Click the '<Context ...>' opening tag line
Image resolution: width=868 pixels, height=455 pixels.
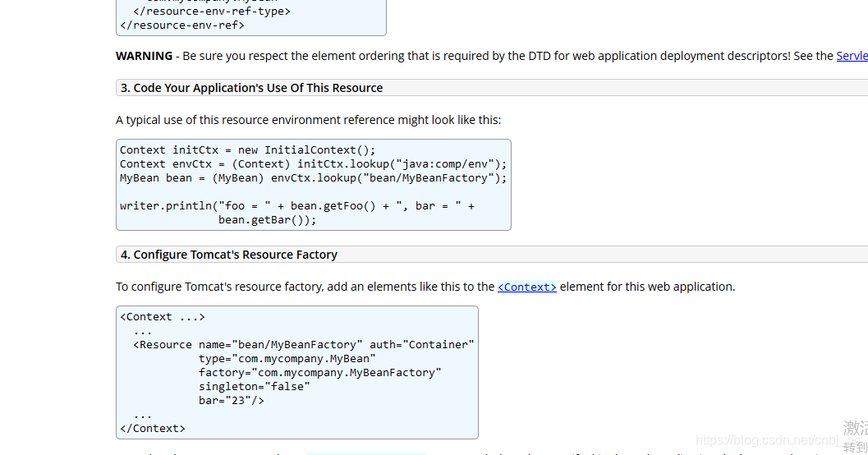(163, 317)
